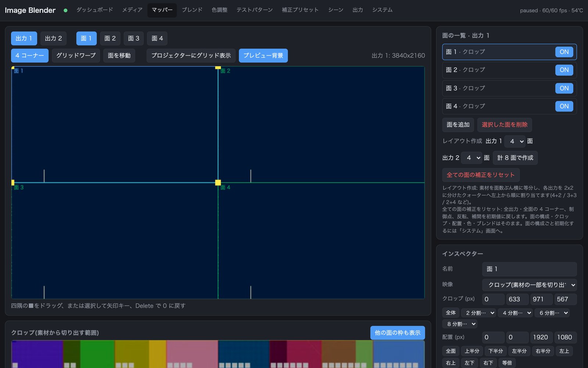This screenshot has width=588, height=368.
Task: Click placement field 1920
Action: (541, 337)
